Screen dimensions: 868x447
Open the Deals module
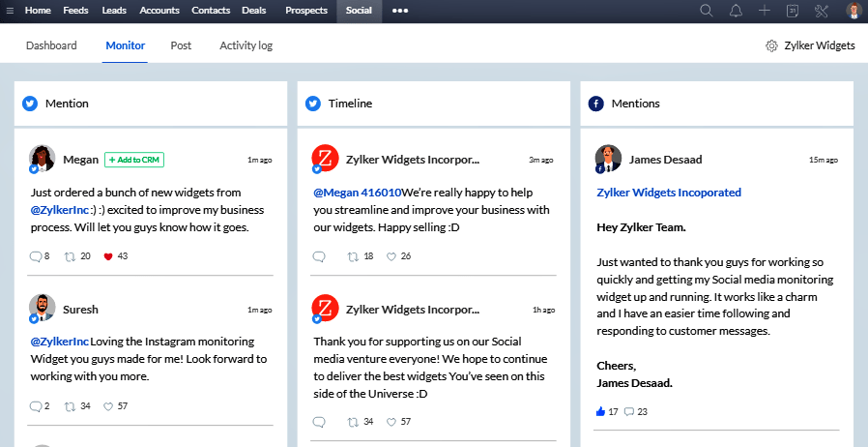254,11
